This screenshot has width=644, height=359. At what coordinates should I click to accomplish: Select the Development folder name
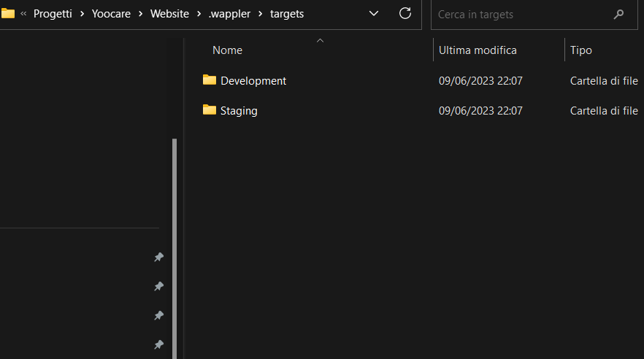(x=253, y=81)
